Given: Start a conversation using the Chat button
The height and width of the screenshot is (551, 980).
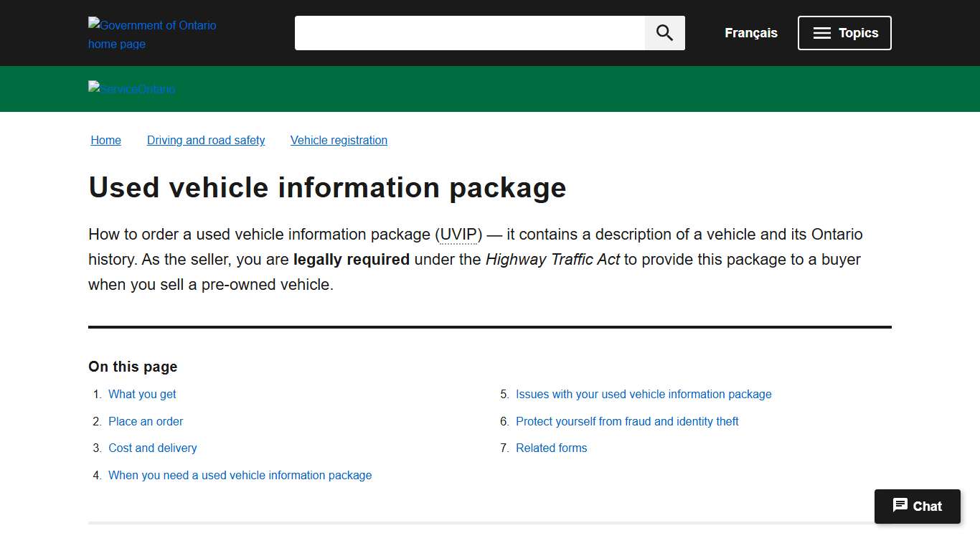Looking at the screenshot, I should click(917, 506).
